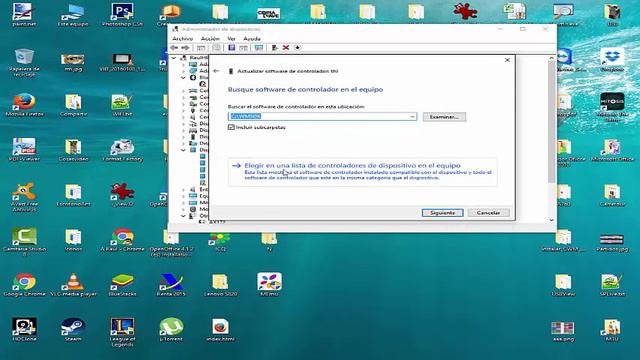Collapse the root computer node in device tree
This screenshot has width=640, height=360.
coord(174,58)
